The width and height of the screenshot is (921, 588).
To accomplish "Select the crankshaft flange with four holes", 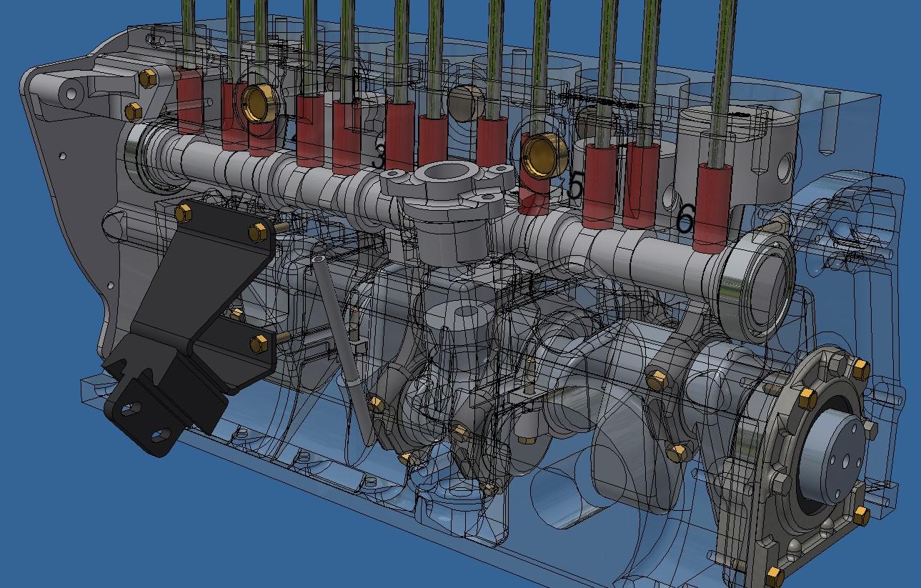I will click(832, 457).
